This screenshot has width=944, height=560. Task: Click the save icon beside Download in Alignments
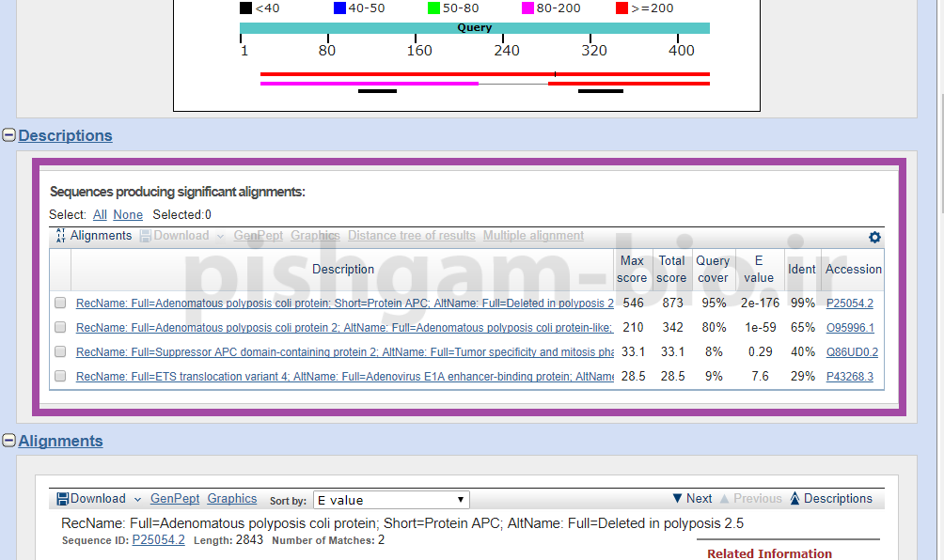(63, 499)
